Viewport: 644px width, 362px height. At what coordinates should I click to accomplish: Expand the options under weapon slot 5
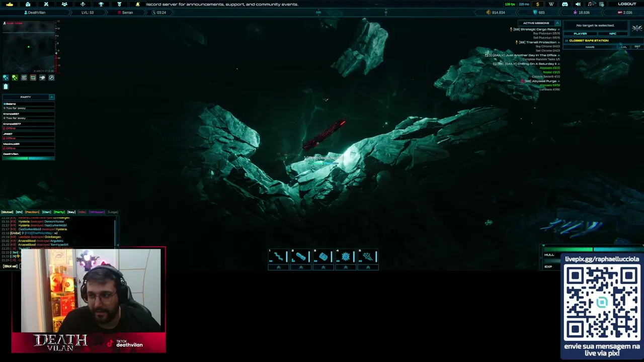368,267
